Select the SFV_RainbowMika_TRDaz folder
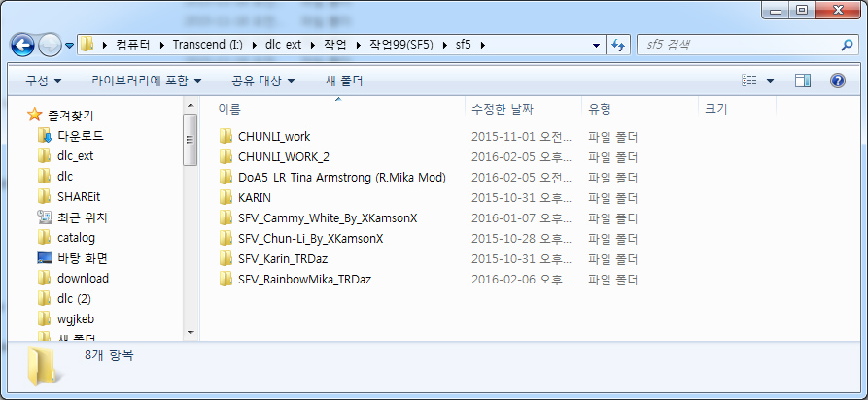This screenshot has width=868, height=400. 304,280
